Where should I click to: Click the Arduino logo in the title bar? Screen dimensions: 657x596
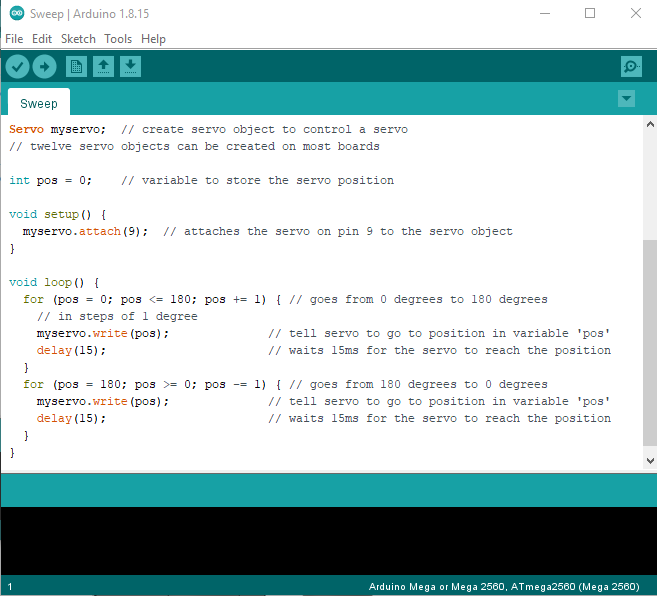[x=17, y=13]
